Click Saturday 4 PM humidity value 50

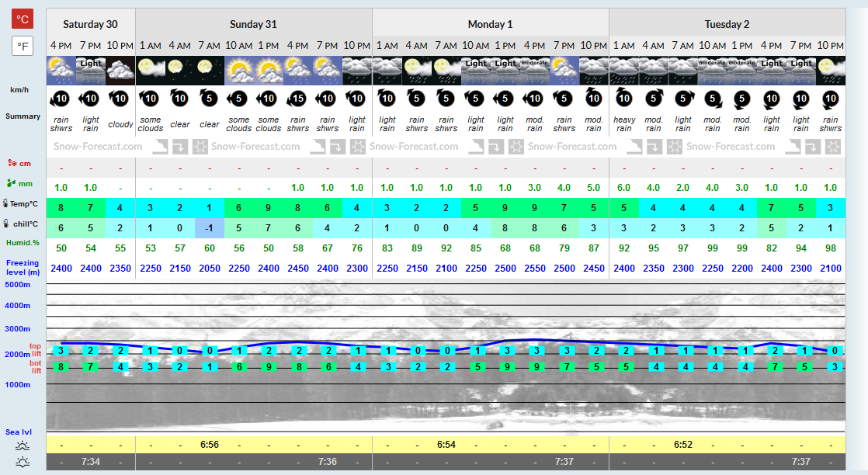(61, 248)
